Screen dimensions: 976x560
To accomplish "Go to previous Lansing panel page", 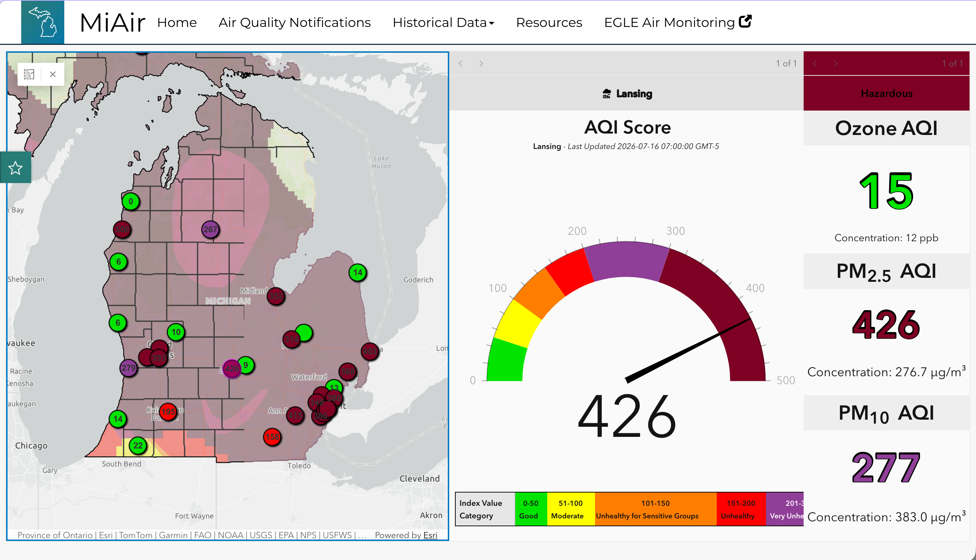I will coord(460,64).
